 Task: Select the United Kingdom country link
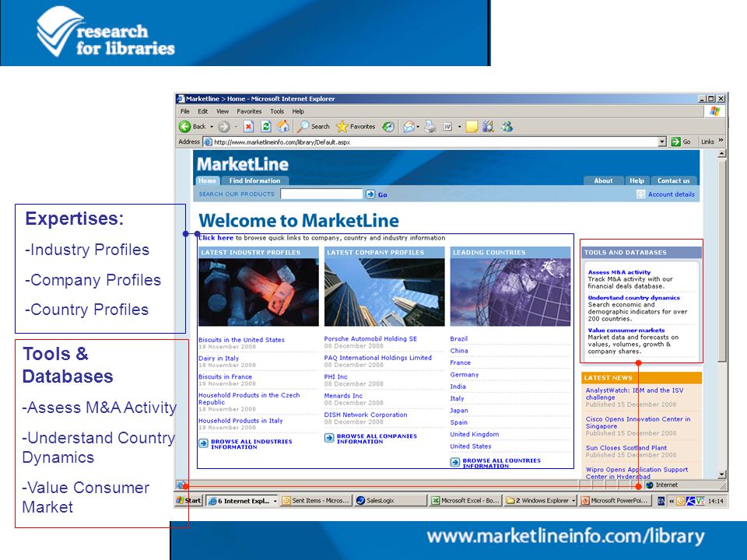(475, 434)
